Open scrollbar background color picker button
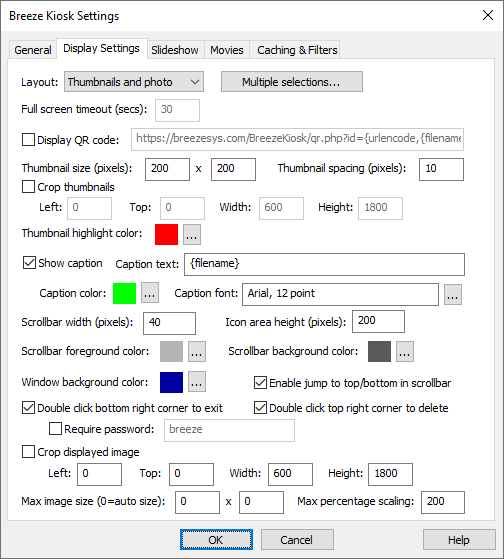This screenshot has height=559, width=504. coord(405,352)
